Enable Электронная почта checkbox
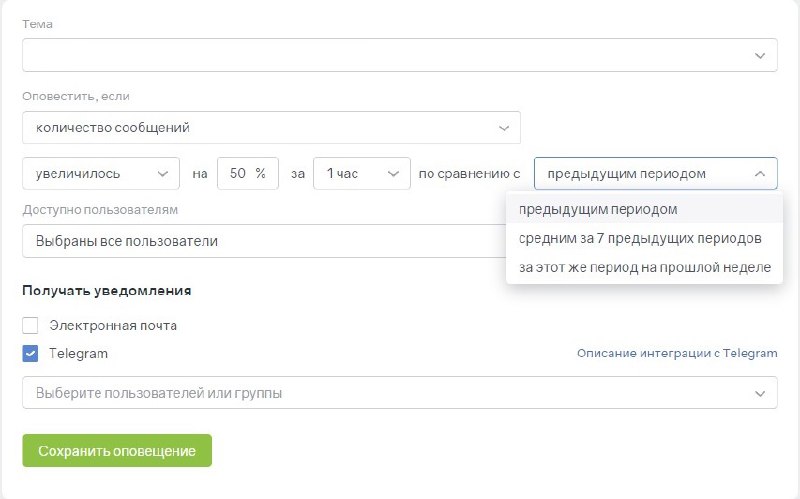800x499 pixels. click(x=30, y=326)
